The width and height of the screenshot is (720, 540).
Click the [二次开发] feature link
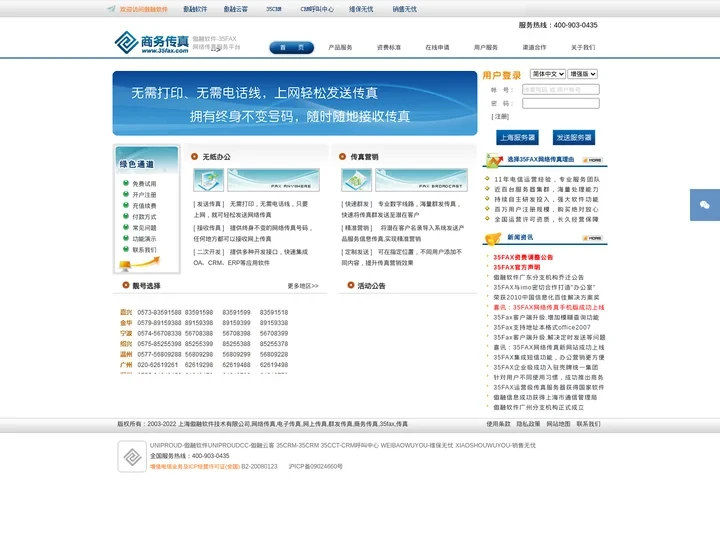tap(209, 252)
